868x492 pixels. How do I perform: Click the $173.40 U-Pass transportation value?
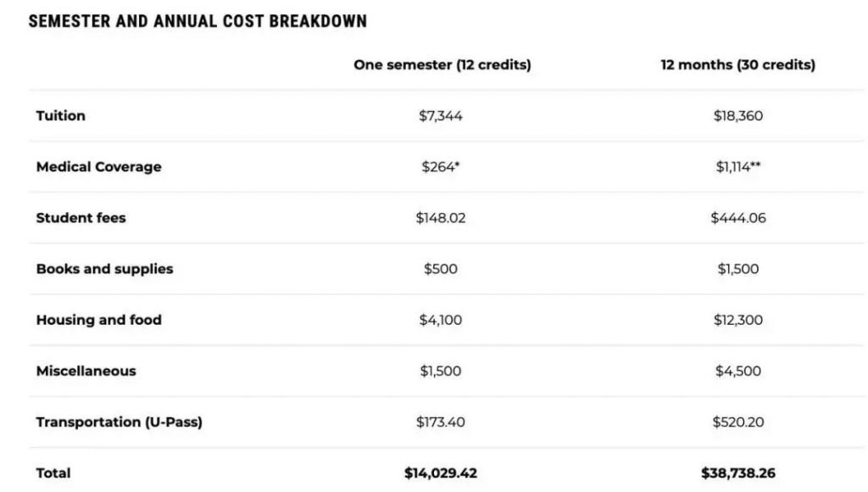pyautogui.click(x=441, y=422)
